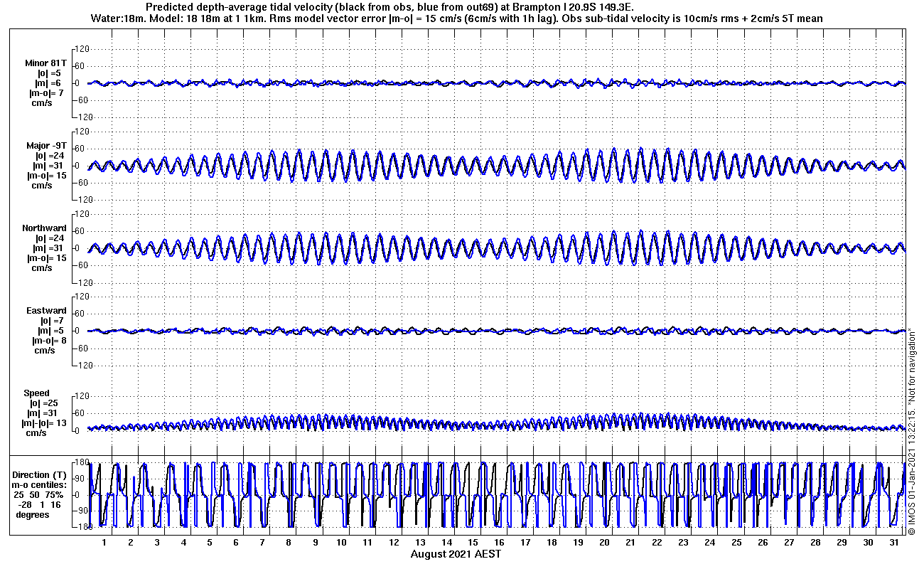
Task: Click day 1 on the date axis
Action: [104, 543]
